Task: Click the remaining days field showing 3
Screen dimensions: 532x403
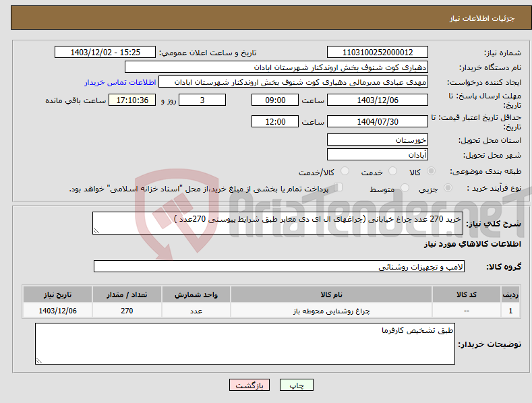Action: (202, 100)
